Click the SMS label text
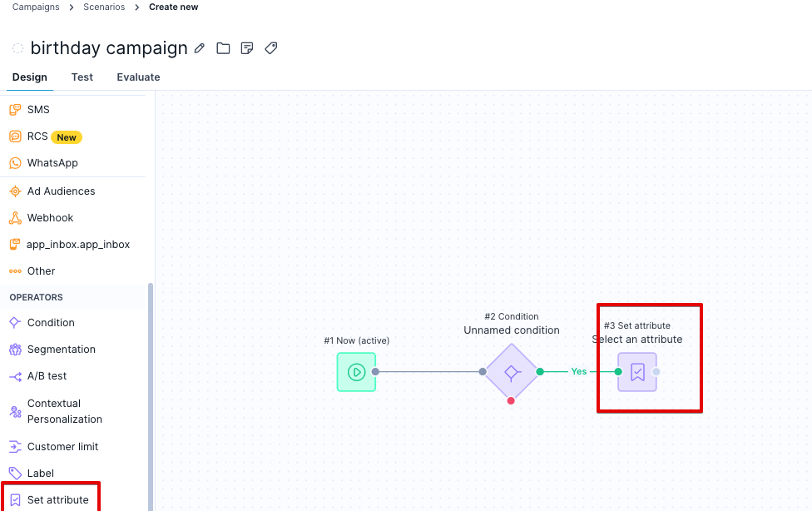Viewport: 812px width, 511px height. [x=38, y=109]
